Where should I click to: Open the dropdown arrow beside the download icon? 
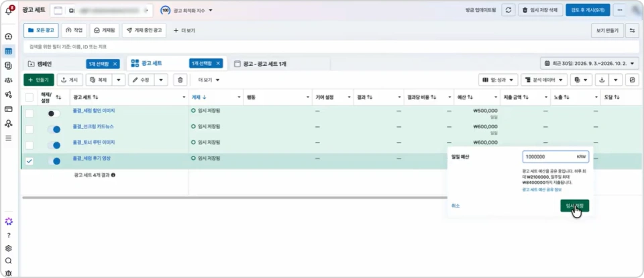coord(616,80)
